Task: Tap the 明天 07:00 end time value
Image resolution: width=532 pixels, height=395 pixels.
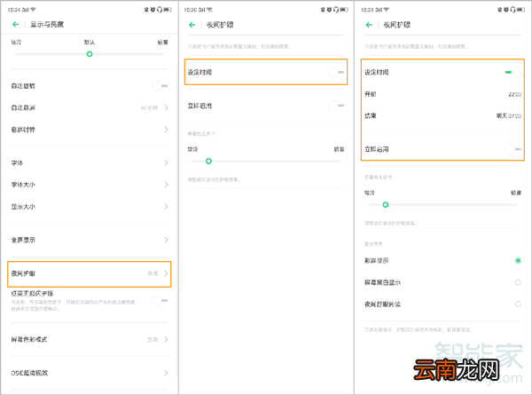Action: (509, 115)
